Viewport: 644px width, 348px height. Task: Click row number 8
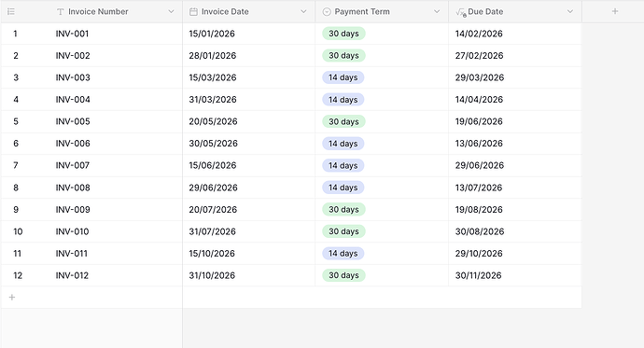coord(16,188)
